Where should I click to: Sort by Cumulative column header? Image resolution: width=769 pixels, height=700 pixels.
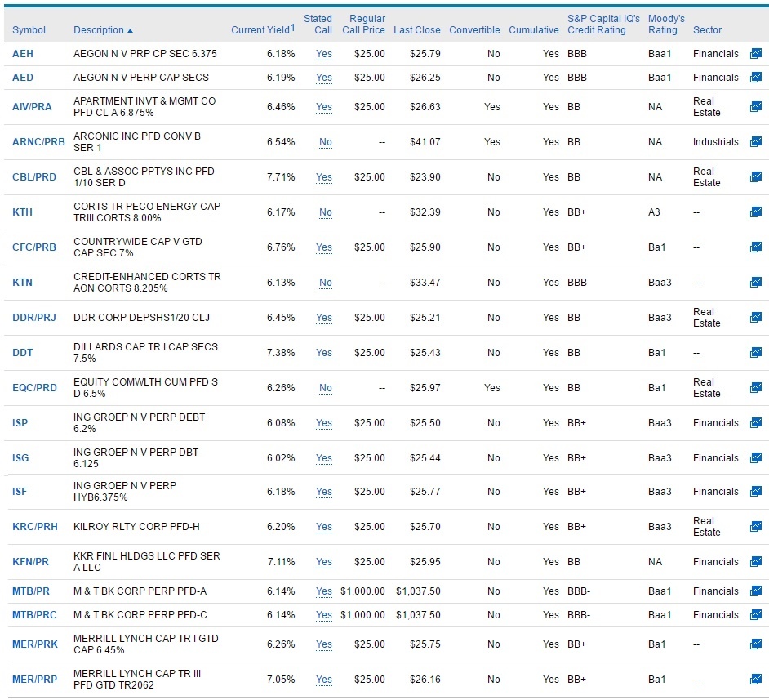click(x=534, y=30)
